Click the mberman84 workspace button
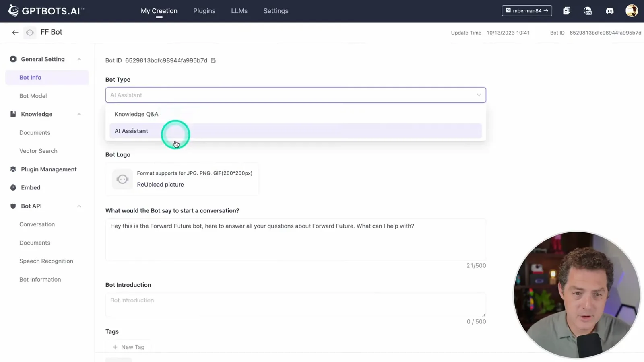Screen dimensions: 644x362 pos(526,11)
